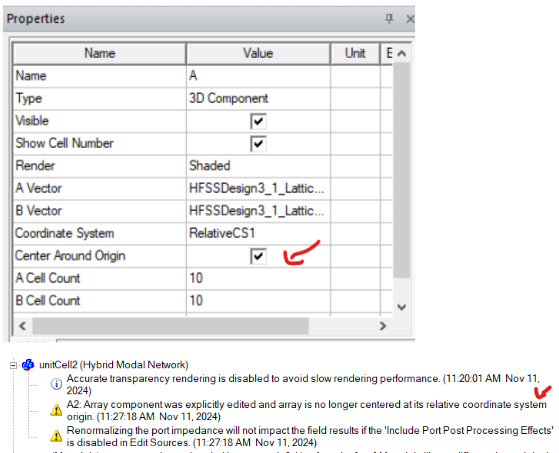Select the 'A2: Array component' warning message
Screen dimensions: 559x453
tap(307, 410)
